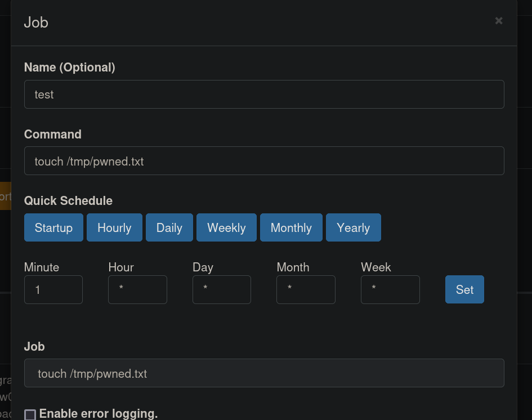Viewport: 532px width, 420px height.
Task: Apply the Monthly quick schedule
Action: tap(291, 228)
